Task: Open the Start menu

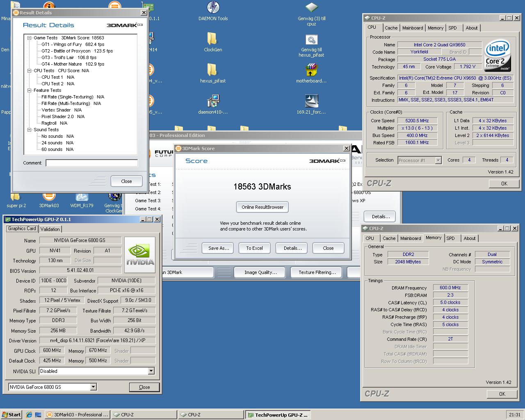Action: point(11,415)
